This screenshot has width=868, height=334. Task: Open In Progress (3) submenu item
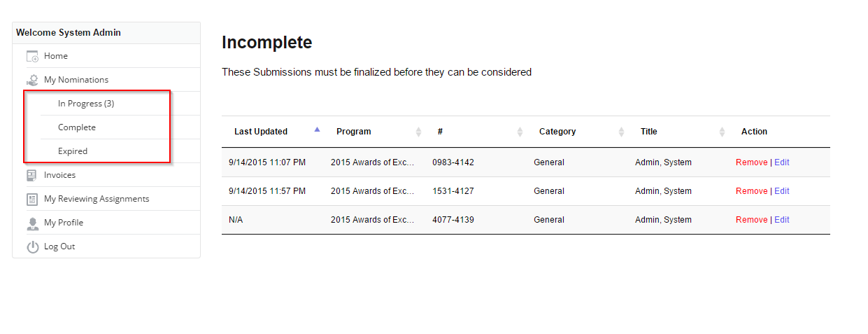click(x=86, y=104)
